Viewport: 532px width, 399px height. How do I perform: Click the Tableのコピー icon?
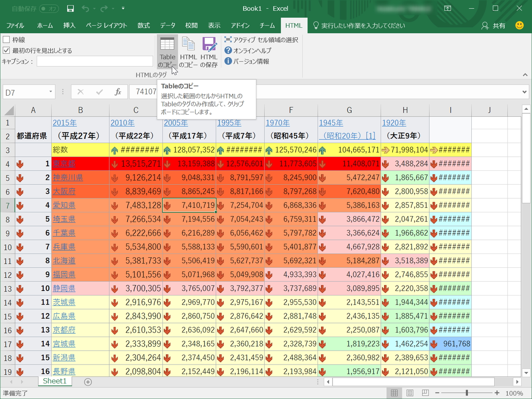coord(167,50)
